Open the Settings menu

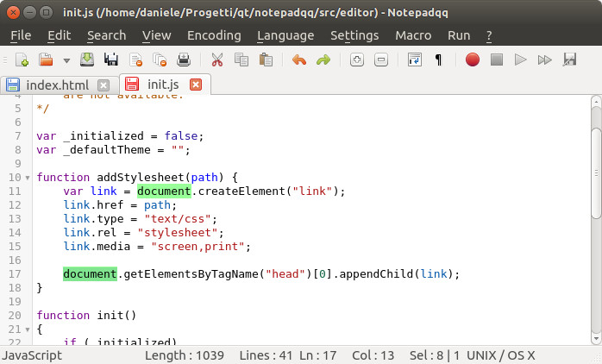354,35
